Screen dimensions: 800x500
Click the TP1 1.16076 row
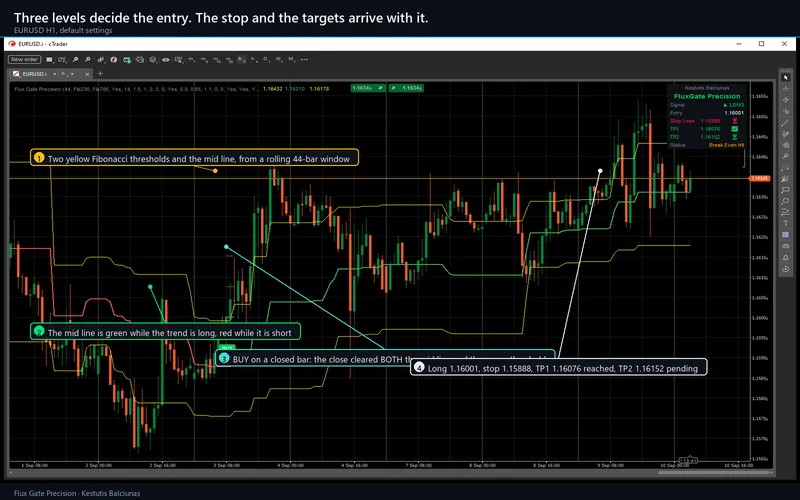click(707, 129)
